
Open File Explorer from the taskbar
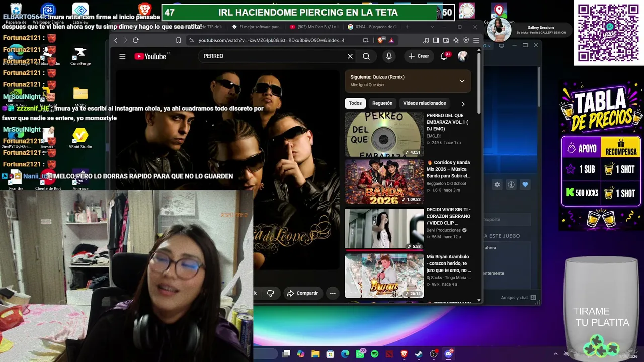315,354
